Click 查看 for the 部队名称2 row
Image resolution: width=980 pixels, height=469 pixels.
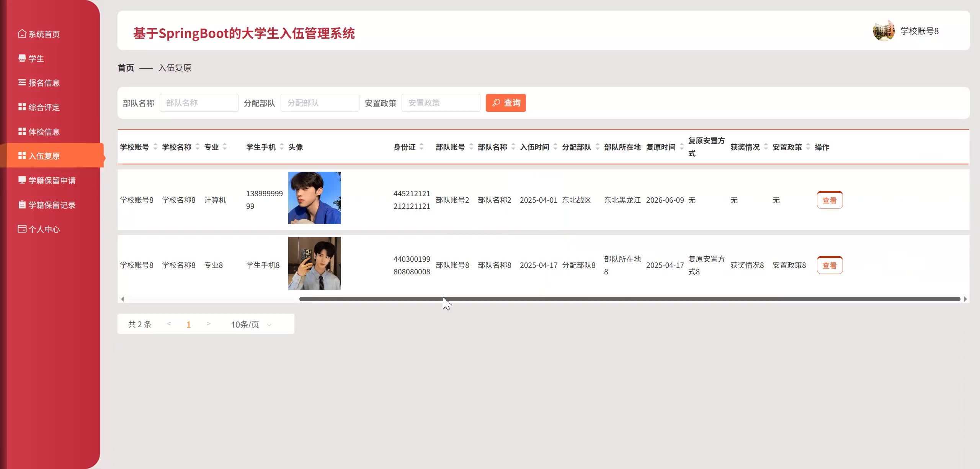830,200
